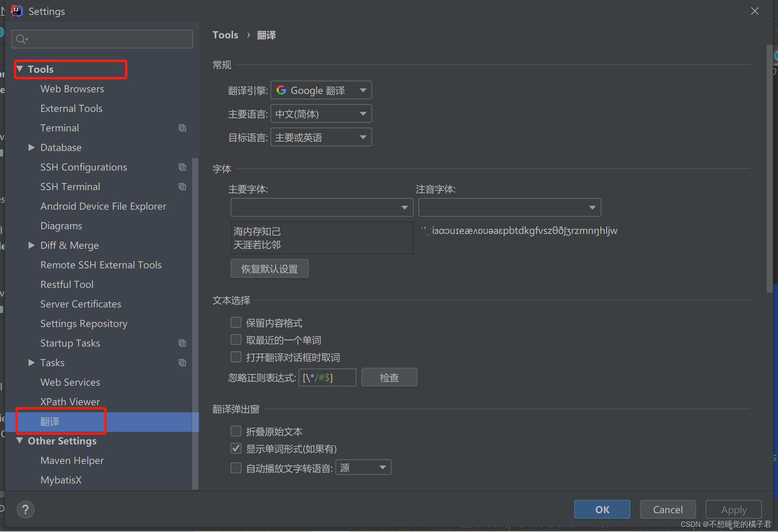Click project-level icon beside Tasks

coord(182,363)
